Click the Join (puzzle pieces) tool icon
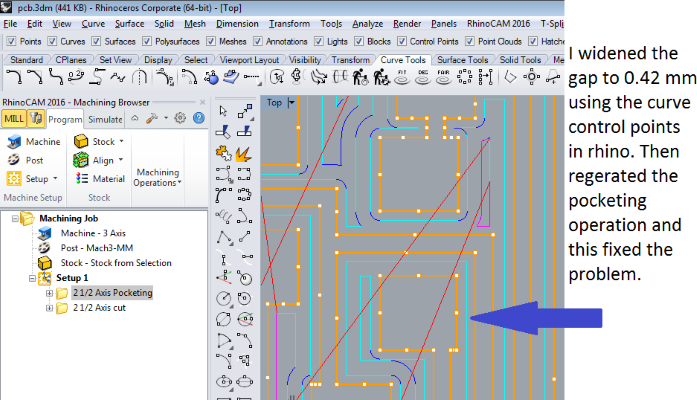Viewport: 697px width, 400px height. [x=223, y=153]
